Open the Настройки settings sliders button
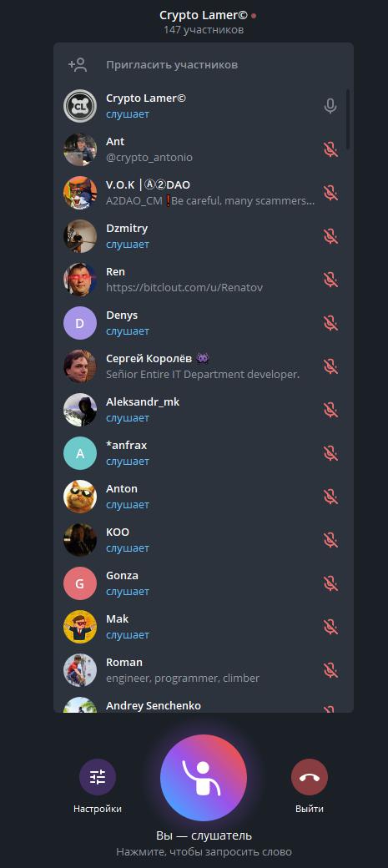The image size is (388, 868). pyautogui.click(x=98, y=777)
